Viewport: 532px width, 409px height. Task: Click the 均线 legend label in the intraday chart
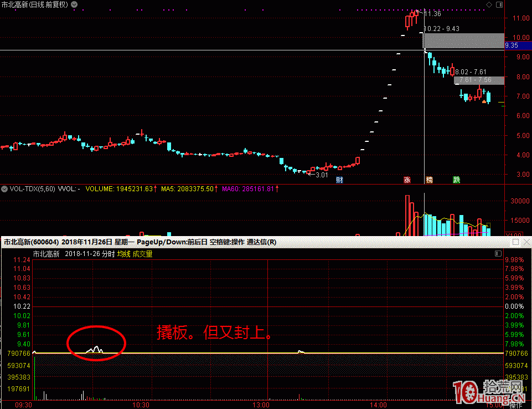[x=124, y=254]
